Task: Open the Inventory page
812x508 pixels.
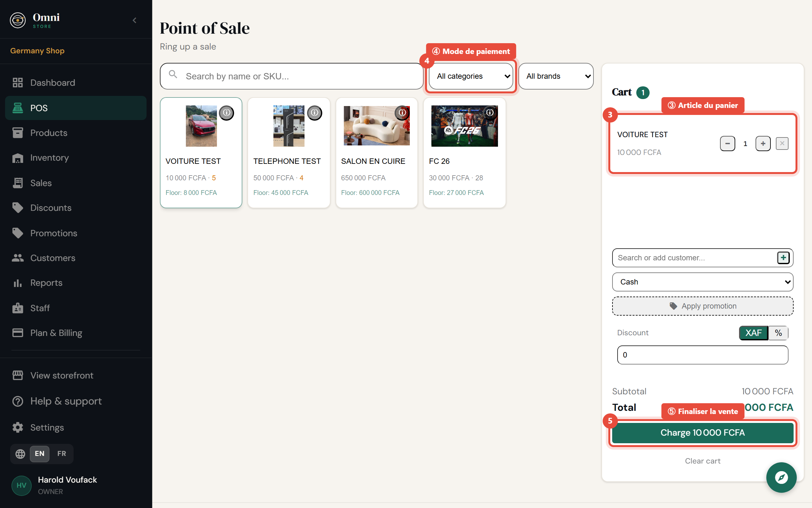Action: click(76, 157)
